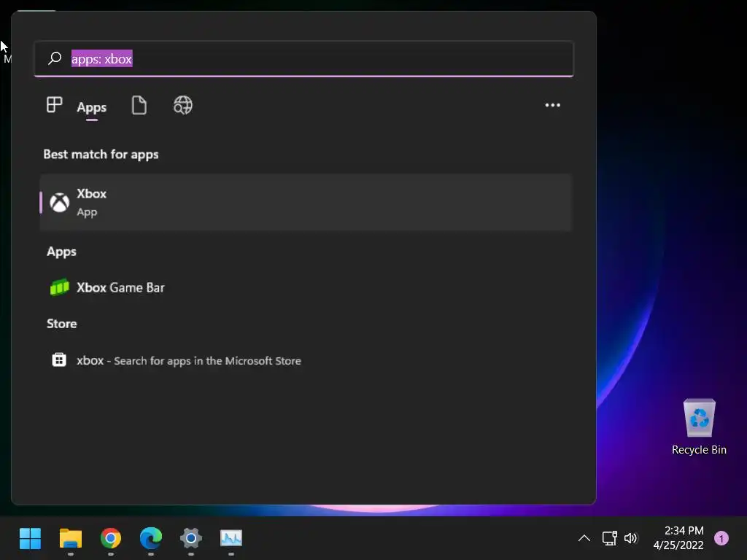Click the Xbox Game Bar green icon
The image size is (747, 560).
click(60, 287)
